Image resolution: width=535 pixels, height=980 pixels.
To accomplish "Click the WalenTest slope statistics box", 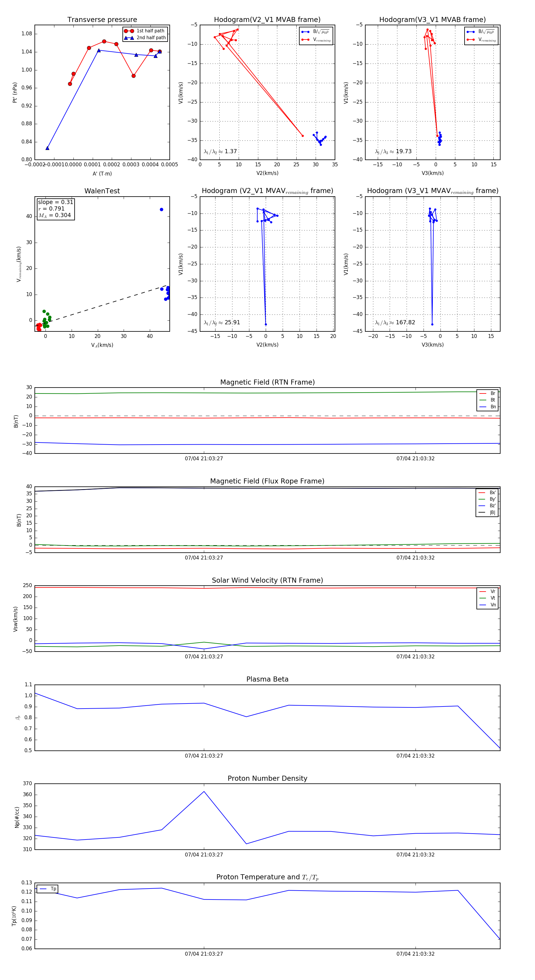I will tap(55, 209).
